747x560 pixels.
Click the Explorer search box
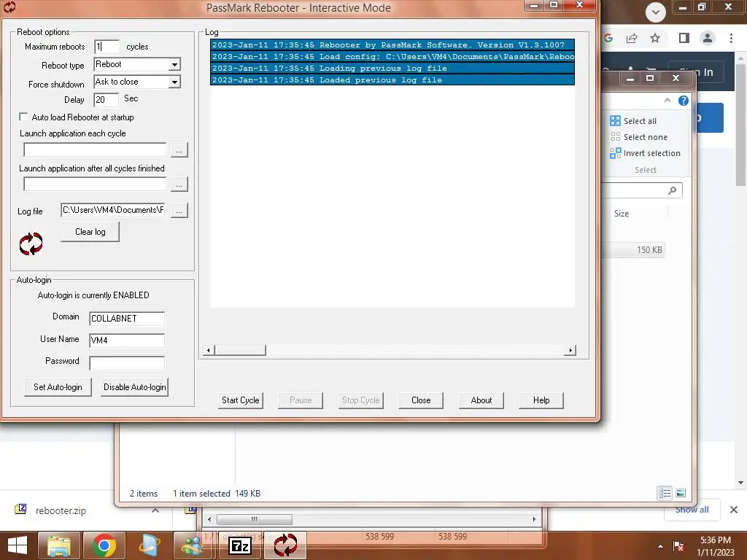point(641,190)
